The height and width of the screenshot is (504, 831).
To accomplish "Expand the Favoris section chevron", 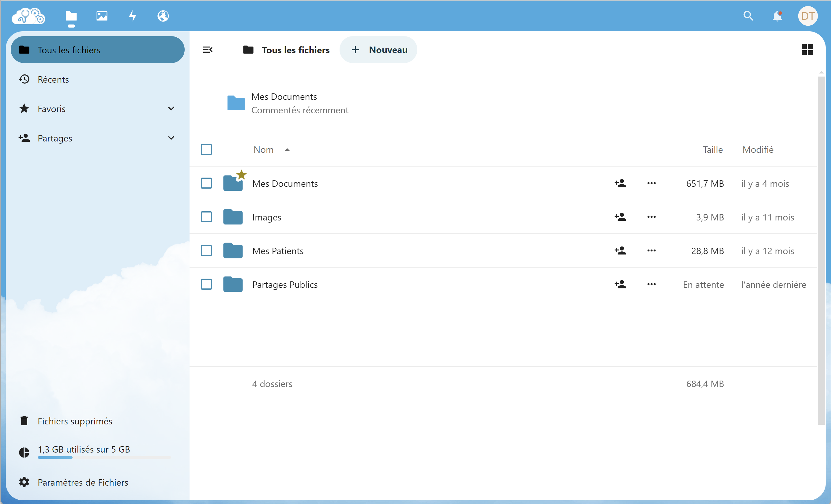I will [171, 109].
